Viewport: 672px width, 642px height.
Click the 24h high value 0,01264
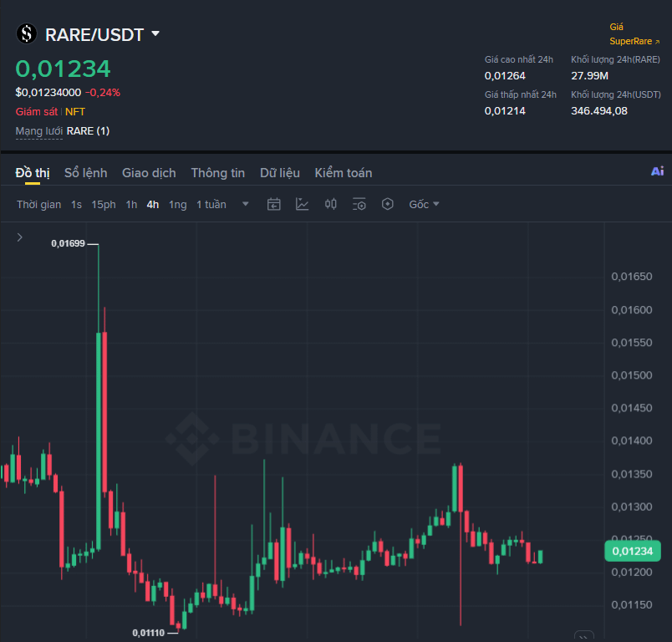coord(505,76)
